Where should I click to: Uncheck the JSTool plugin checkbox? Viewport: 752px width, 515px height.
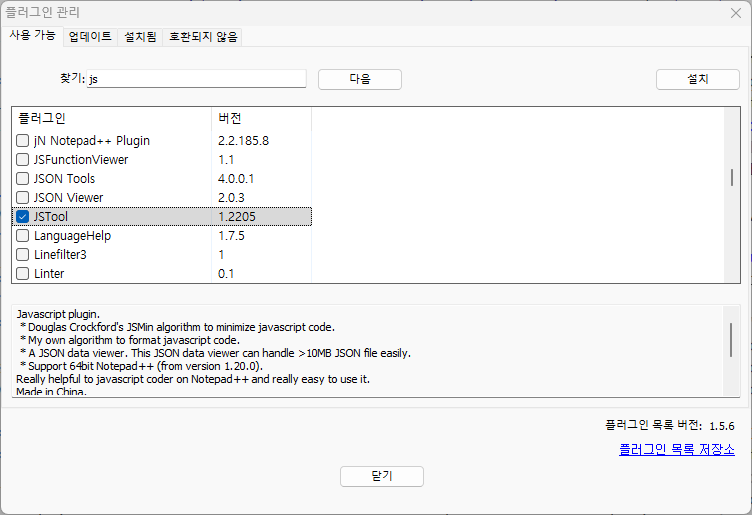[x=23, y=216]
